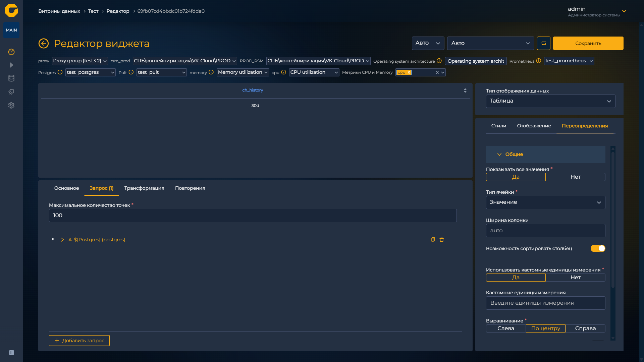This screenshot has height=362, width=644.
Task: Open the wide second Авто dropdown
Action: [490, 43]
